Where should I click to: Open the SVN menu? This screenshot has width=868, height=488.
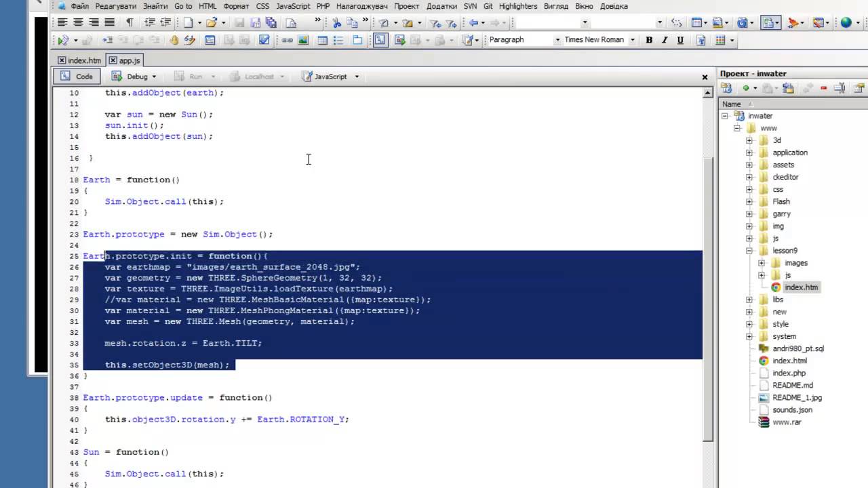pyautogui.click(x=469, y=6)
